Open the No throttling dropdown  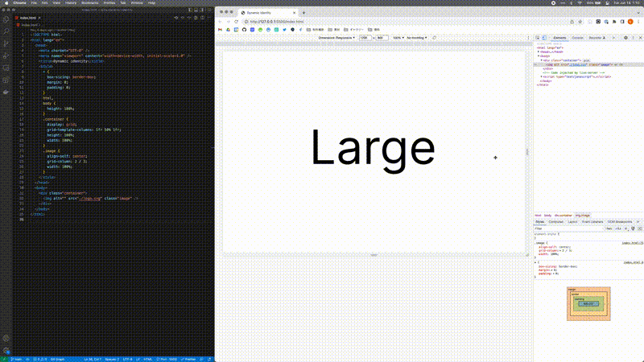coord(416,38)
